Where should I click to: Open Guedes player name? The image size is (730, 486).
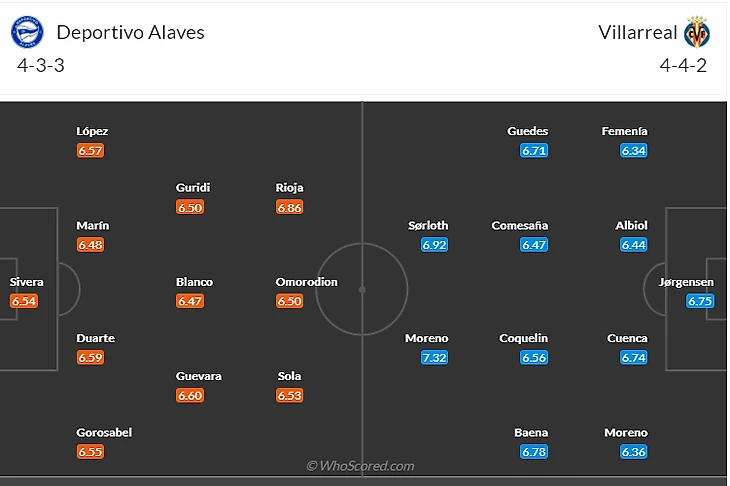pyautogui.click(x=528, y=131)
